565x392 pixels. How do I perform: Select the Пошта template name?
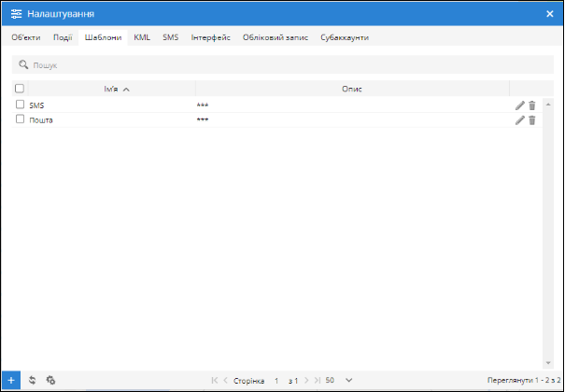(x=41, y=120)
